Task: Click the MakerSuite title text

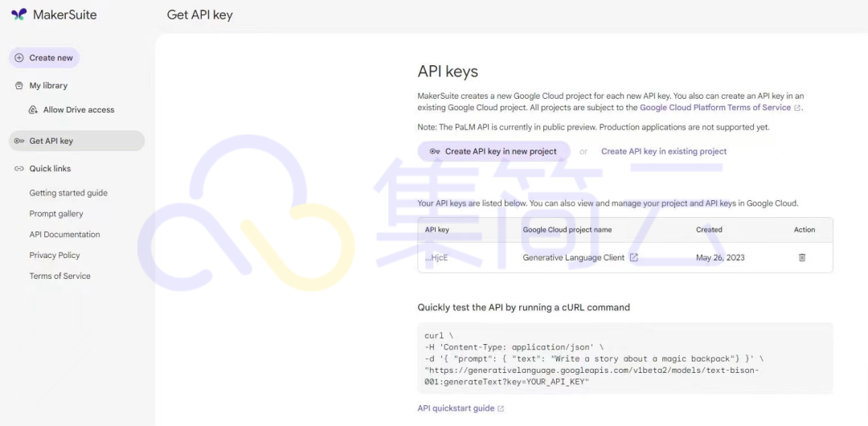Action: coord(65,15)
